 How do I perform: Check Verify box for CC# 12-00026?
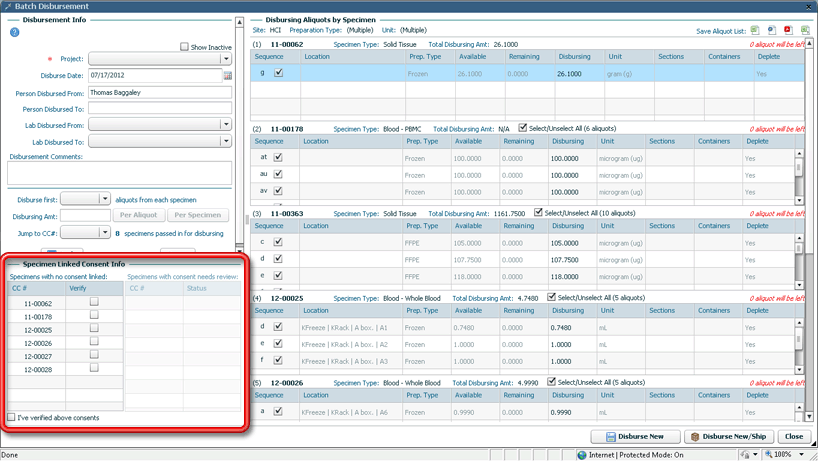point(94,341)
